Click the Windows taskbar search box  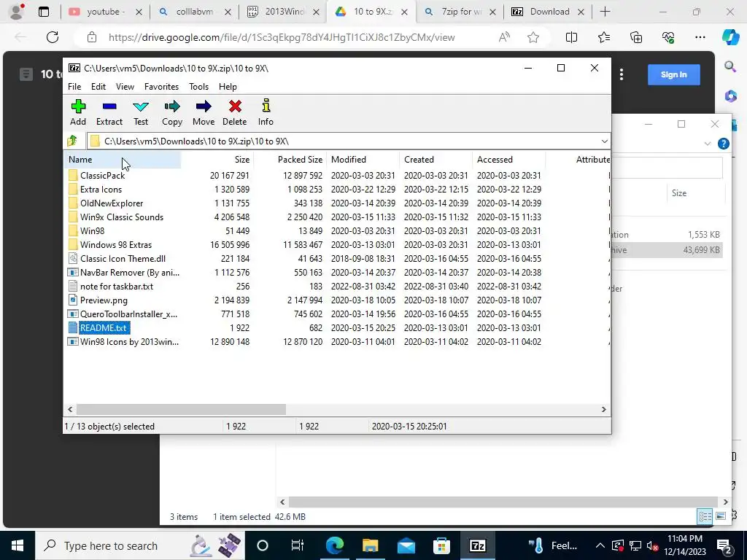139,545
